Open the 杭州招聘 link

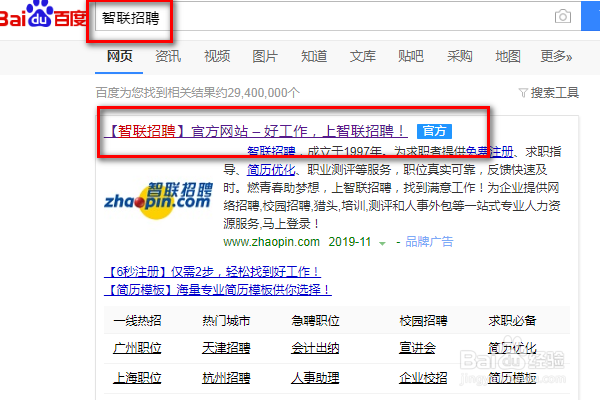(x=226, y=378)
